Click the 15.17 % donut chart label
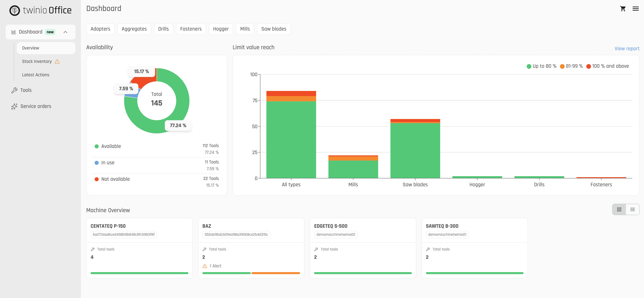The image size is (644, 298). 141,72
